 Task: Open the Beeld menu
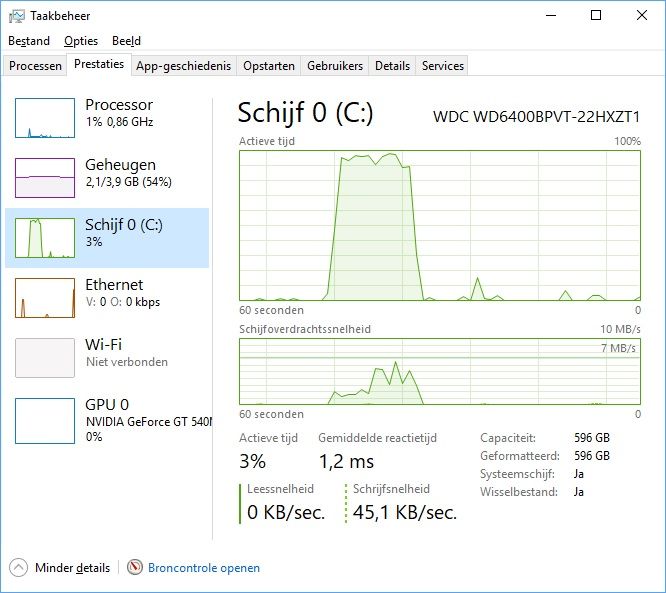(126, 41)
